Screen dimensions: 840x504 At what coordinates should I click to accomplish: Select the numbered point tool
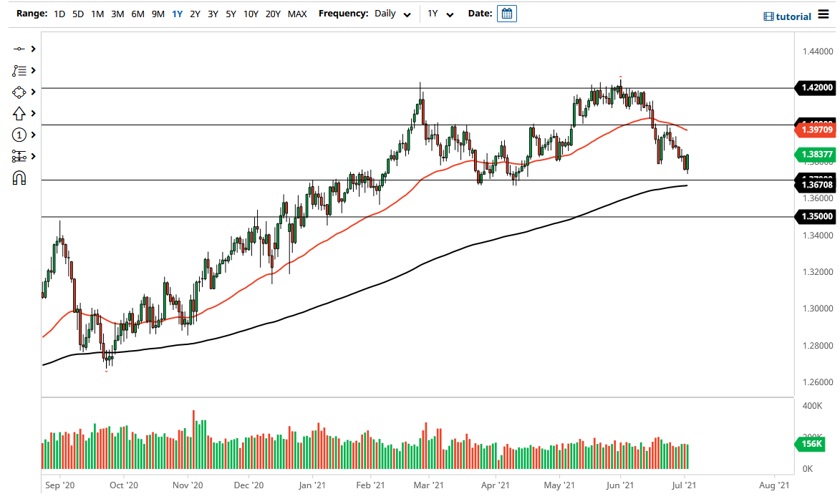point(19,135)
